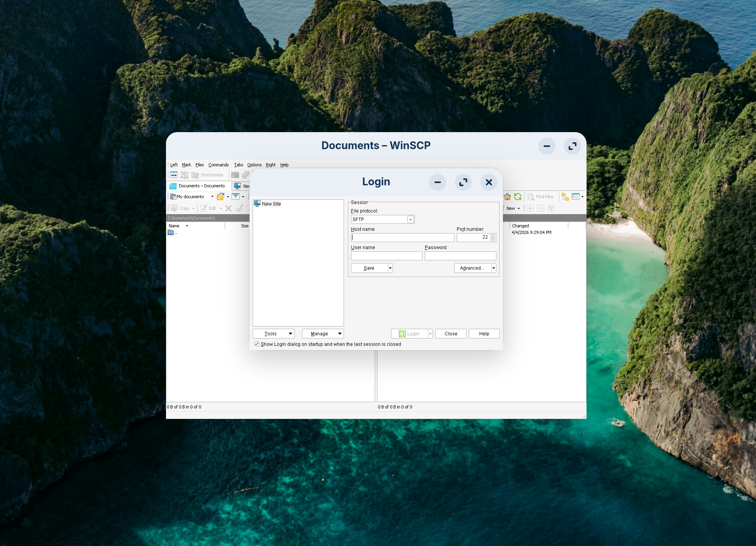Click the view style list icon
This screenshot has height=546, width=756.
[x=576, y=197]
